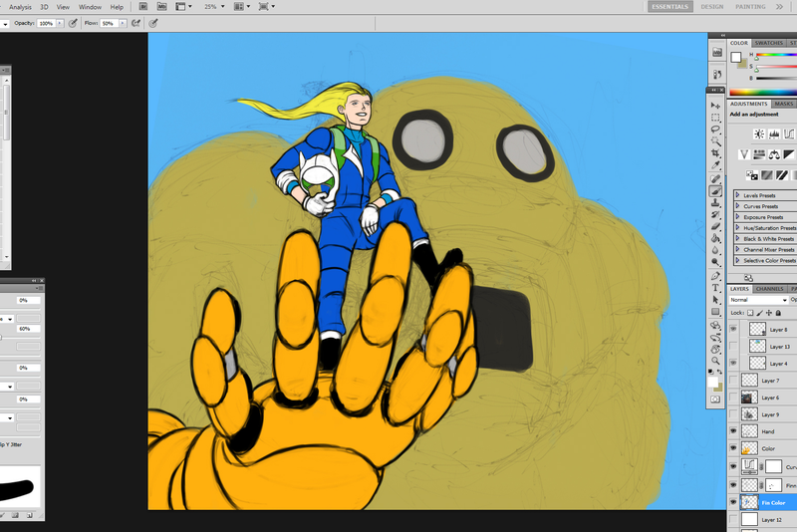Hide the Color layer
The image size is (797, 532).
733,448
